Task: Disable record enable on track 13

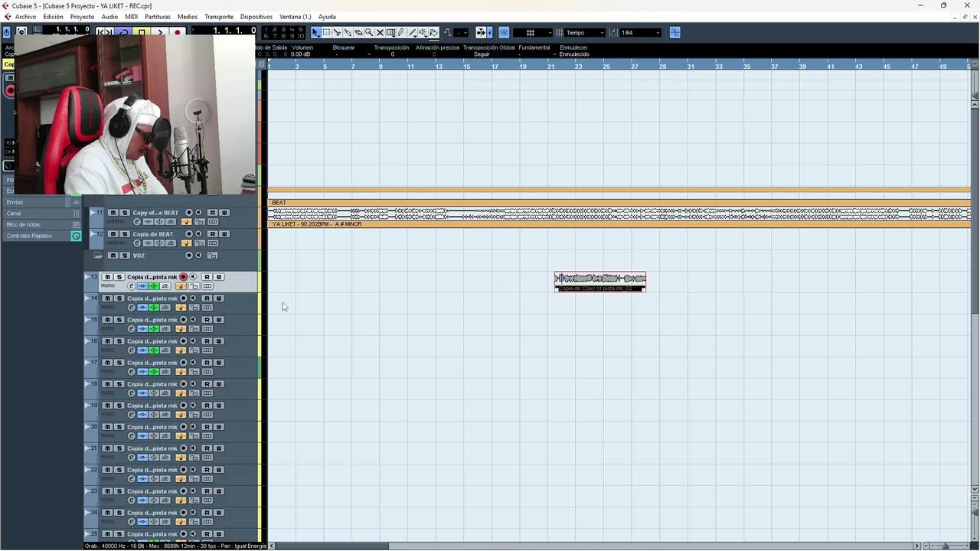Action: click(x=184, y=277)
